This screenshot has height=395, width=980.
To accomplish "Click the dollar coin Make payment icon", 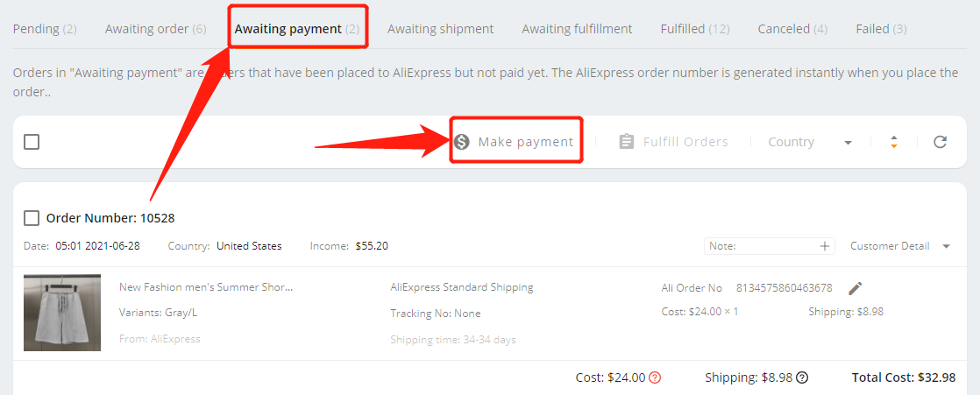I will pyautogui.click(x=462, y=142).
